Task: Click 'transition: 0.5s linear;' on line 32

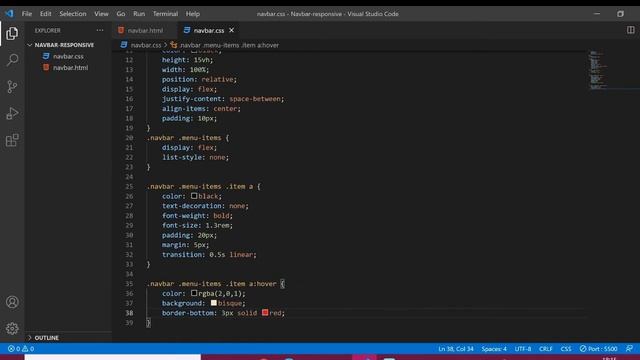Action: point(209,254)
